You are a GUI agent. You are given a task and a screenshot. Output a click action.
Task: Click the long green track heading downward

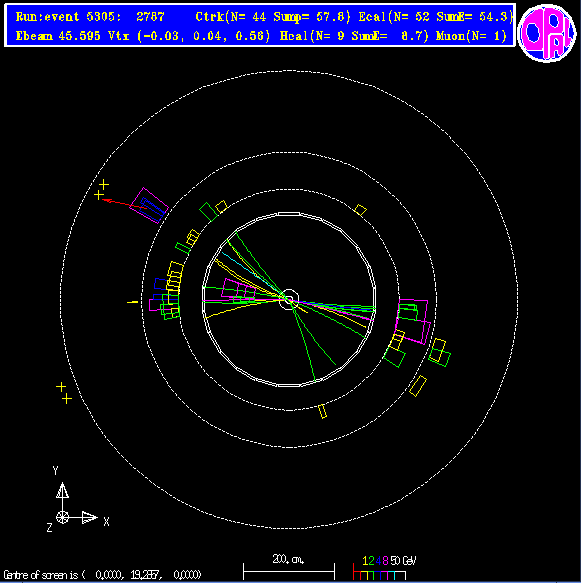tap(303, 341)
